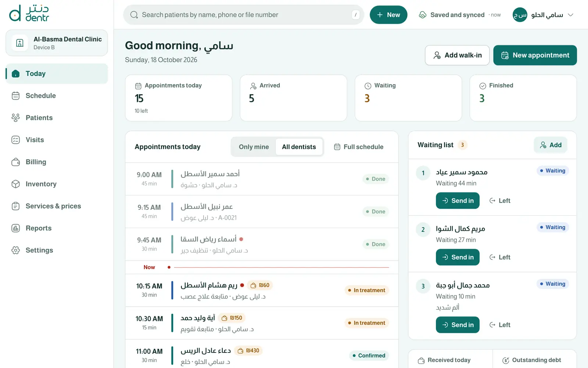Click the Settings gear icon

click(x=15, y=250)
